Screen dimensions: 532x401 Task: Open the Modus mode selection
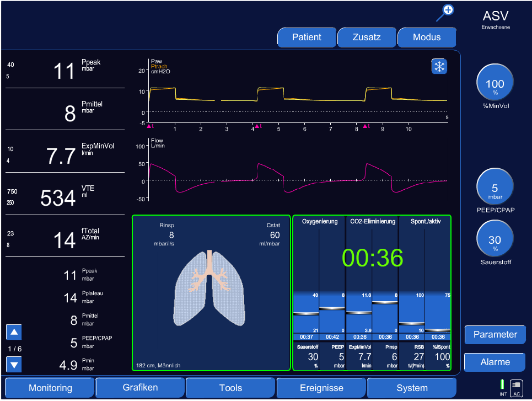(x=427, y=38)
